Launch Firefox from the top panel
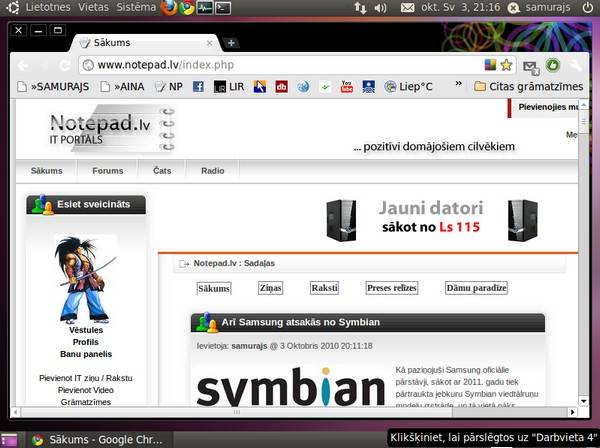Image resolution: width=600 pixels, height=448 pixels. coord(168,8)
